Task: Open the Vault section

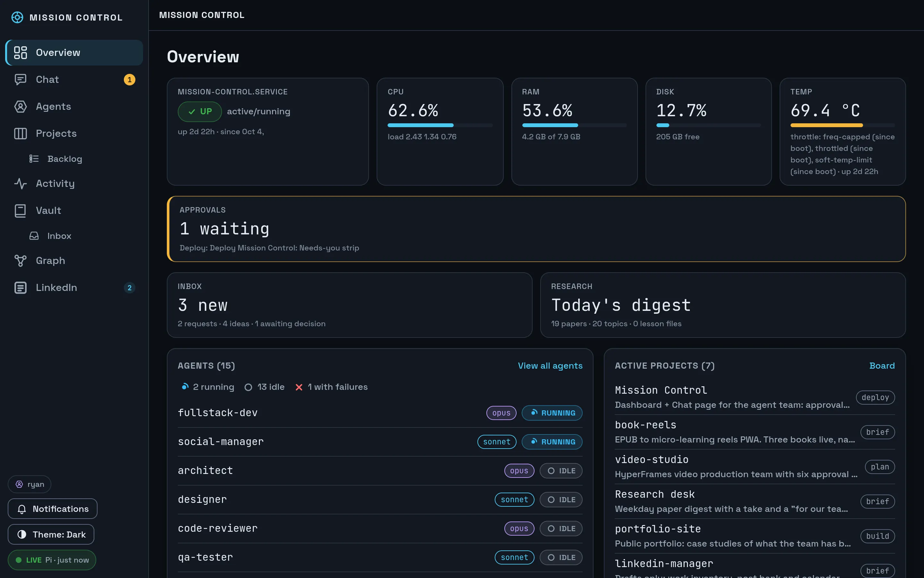Action: (74, 211)
